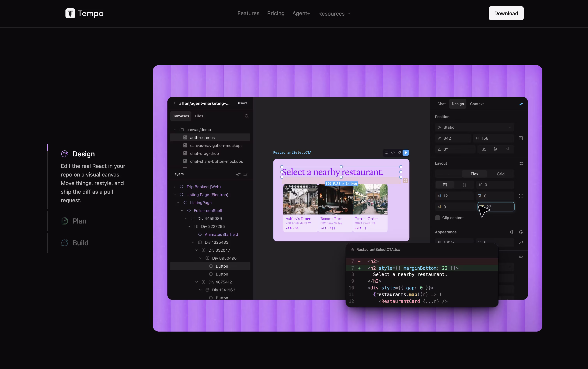
Task: Click the Ashley's Diner restaurant photo
Action: pyautogui.click(x=301, y=199)
